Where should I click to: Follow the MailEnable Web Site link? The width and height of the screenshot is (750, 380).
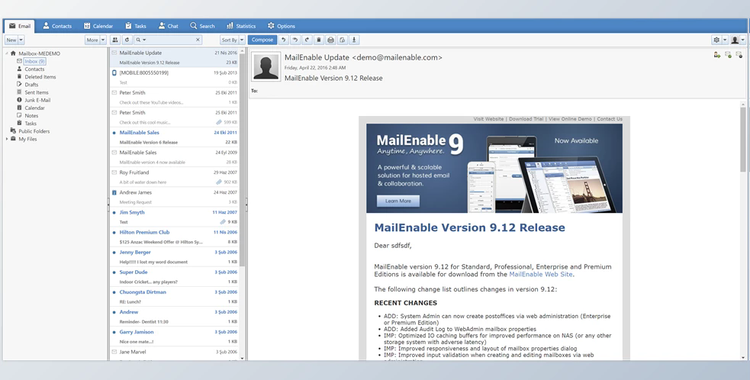pyautogui.click(x=540, y=274)
